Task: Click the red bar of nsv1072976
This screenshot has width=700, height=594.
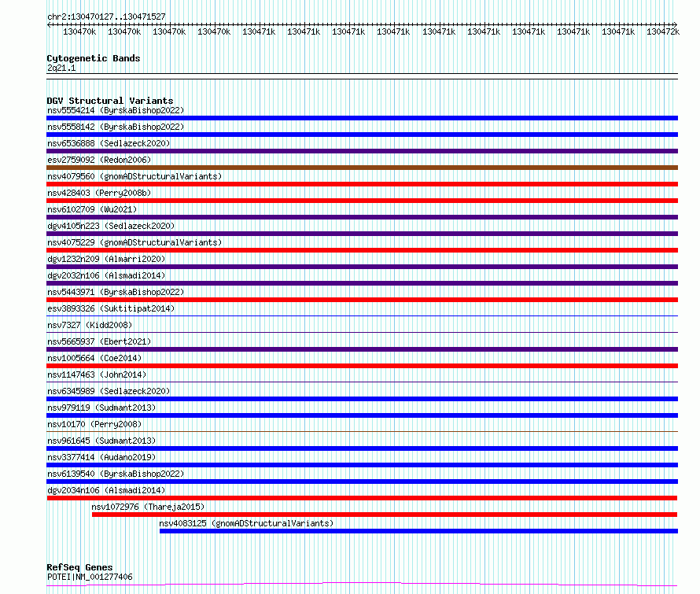Action: click(385, 515)
